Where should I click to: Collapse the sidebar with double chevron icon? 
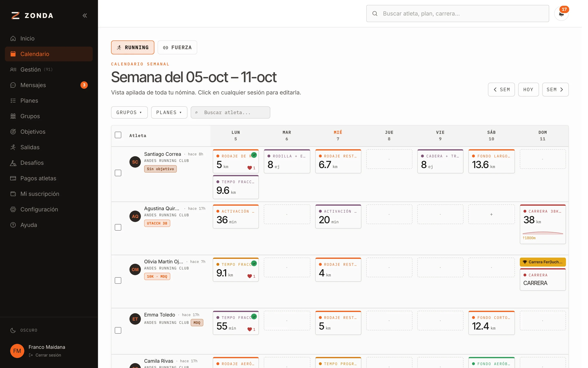[85, 16]
